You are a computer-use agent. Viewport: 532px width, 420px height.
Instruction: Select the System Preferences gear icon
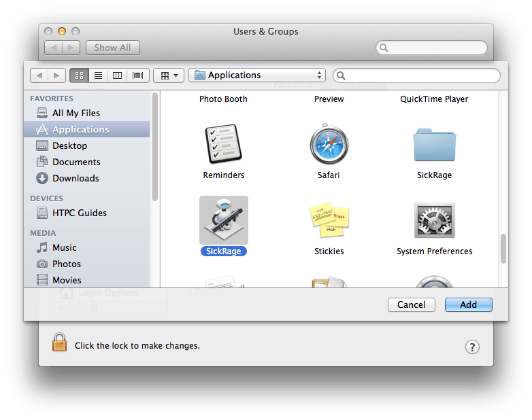coord(434,221)
